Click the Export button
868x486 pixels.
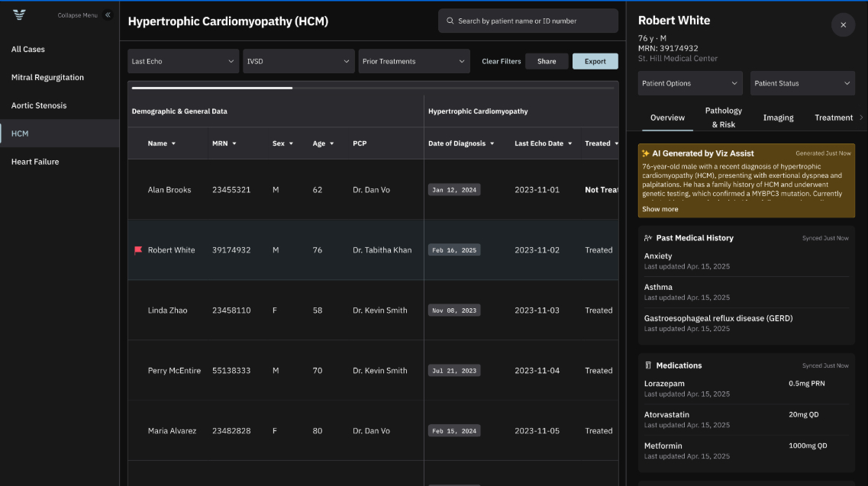(595, 62)
